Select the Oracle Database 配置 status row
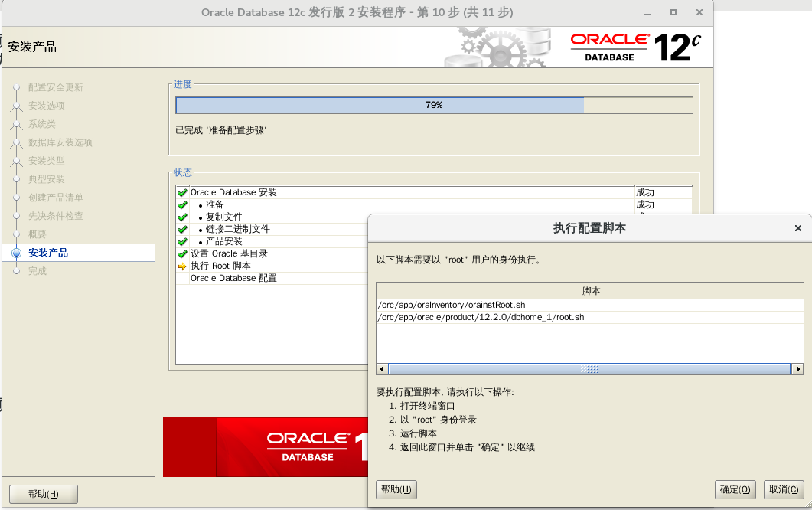This screenshot has height=510, width=812. coord(272,278)
